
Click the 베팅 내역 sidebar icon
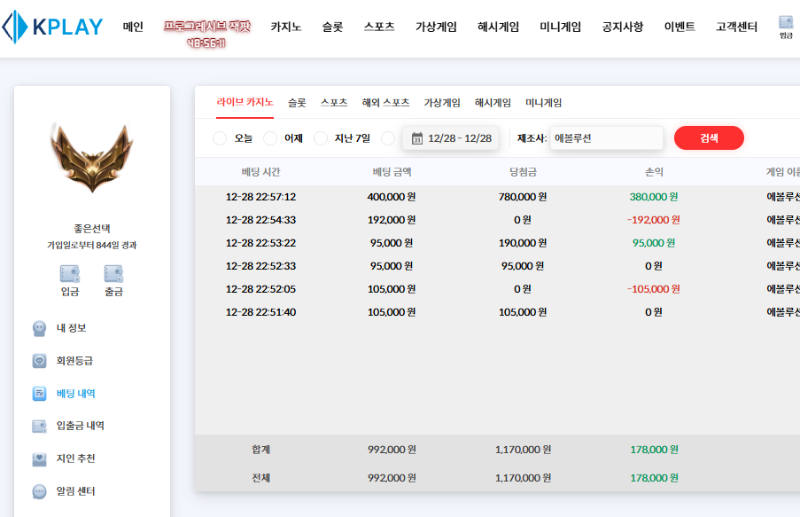[x=40, y=393]
